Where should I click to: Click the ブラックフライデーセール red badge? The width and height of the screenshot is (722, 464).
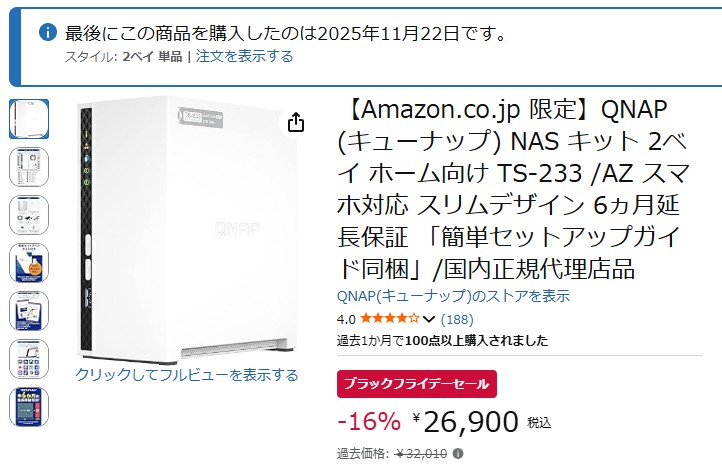(416, 384)
